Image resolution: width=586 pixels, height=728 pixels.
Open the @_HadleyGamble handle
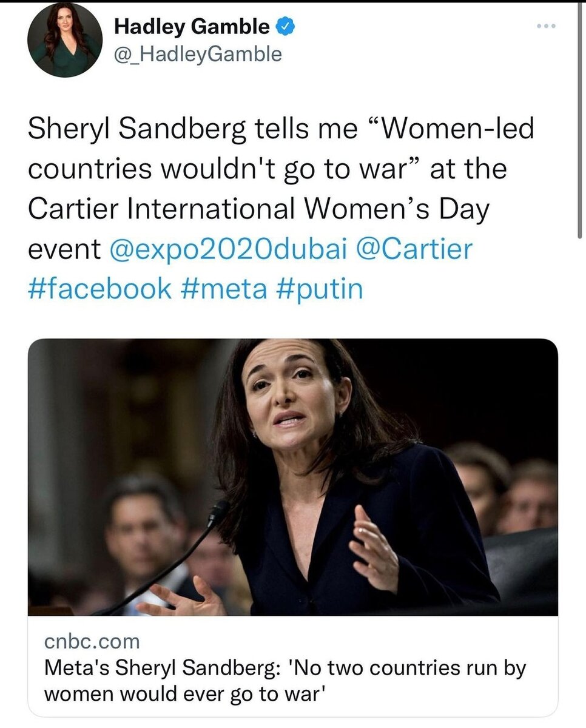tap(198, 55)
